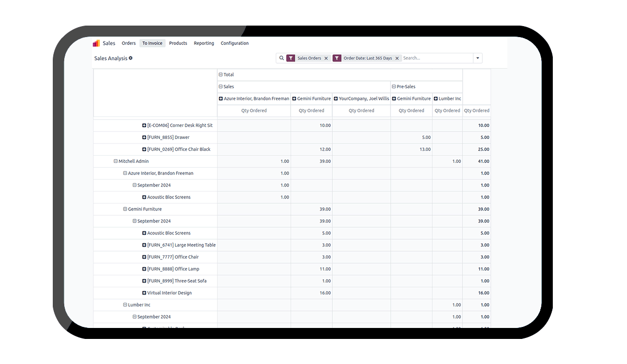Click the Order Date filter funnel icon
This screenshot has height=364, width=627.
337,58
